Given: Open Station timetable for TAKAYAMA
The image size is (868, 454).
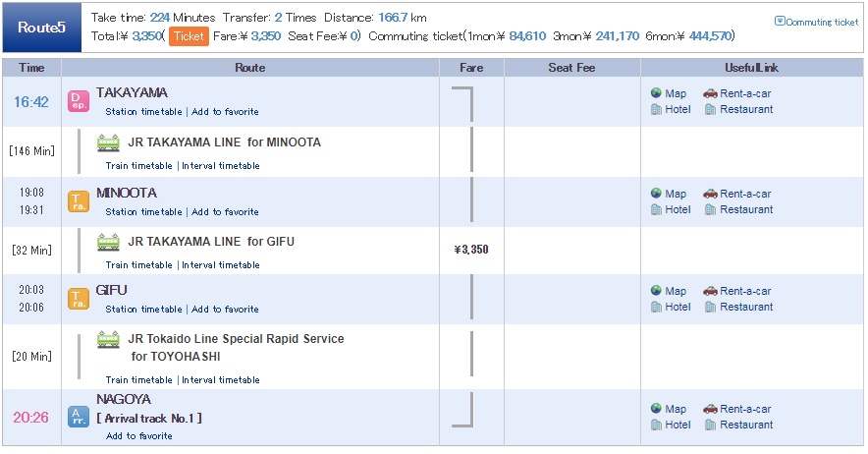Looking at the screenshot, I should 143,111.
